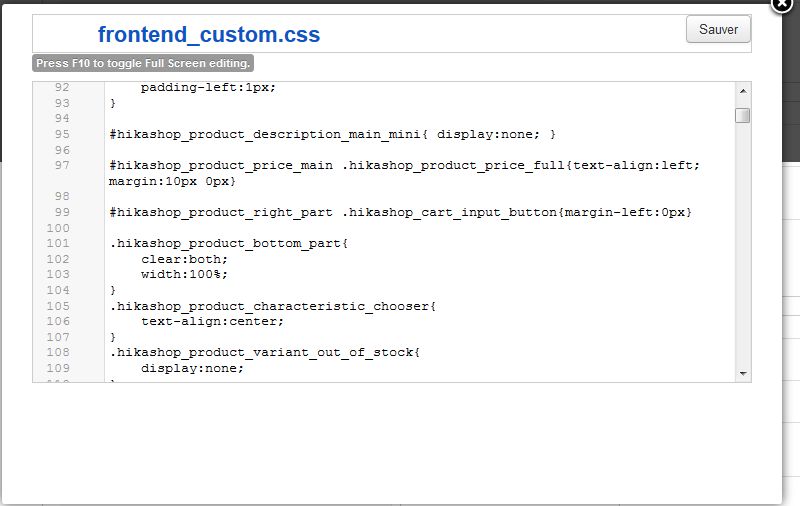800x506 pixels.
Task: Click the hikashop_product_characteristic_chooser selector line
Action: [x=273, y=306]
